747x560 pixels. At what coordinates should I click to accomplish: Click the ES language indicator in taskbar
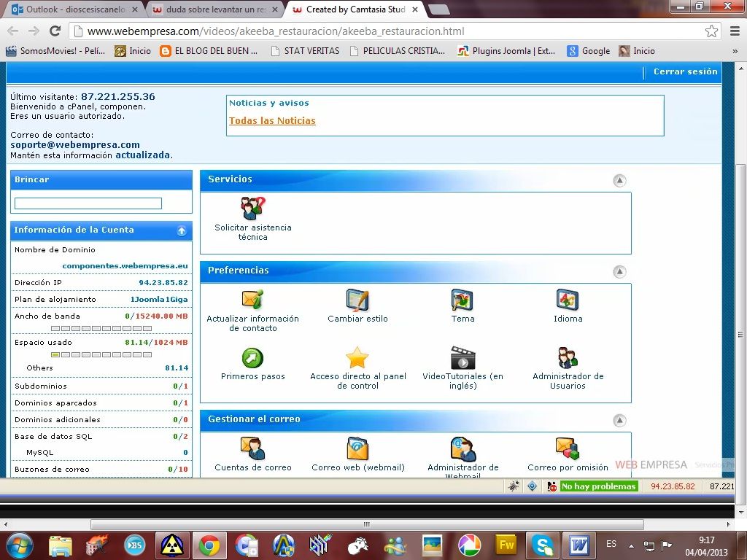click(x=611, y=544)
